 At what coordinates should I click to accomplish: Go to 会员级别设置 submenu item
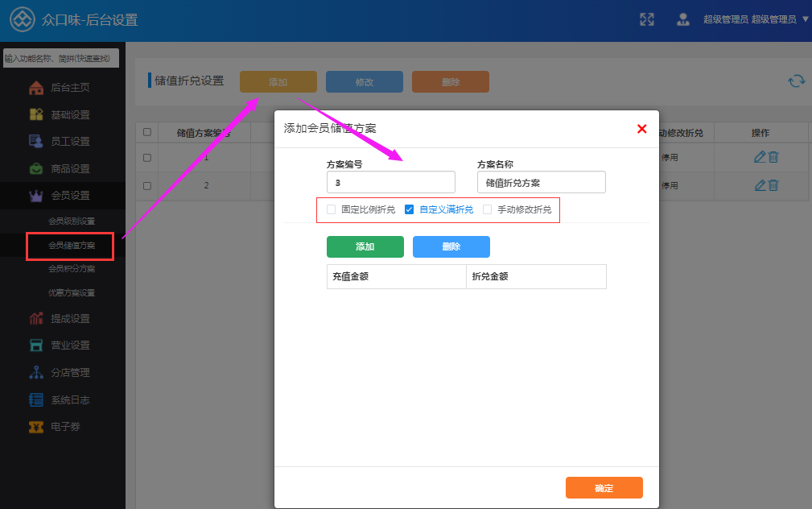point(72,221)
